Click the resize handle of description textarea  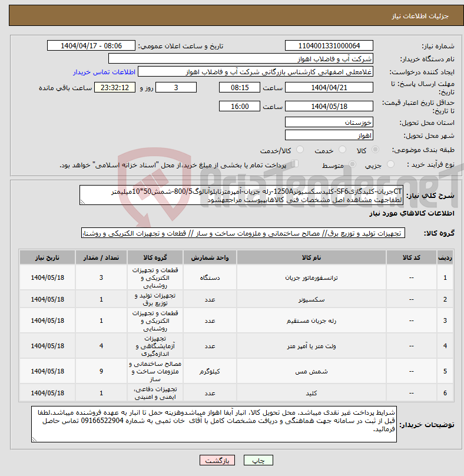coord(82,202)
